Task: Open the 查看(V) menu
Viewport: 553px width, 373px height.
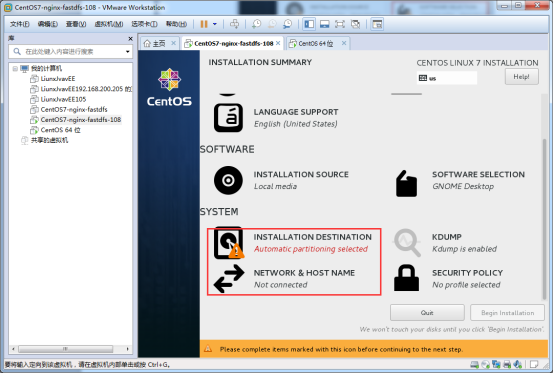Action: coord(76,24)
